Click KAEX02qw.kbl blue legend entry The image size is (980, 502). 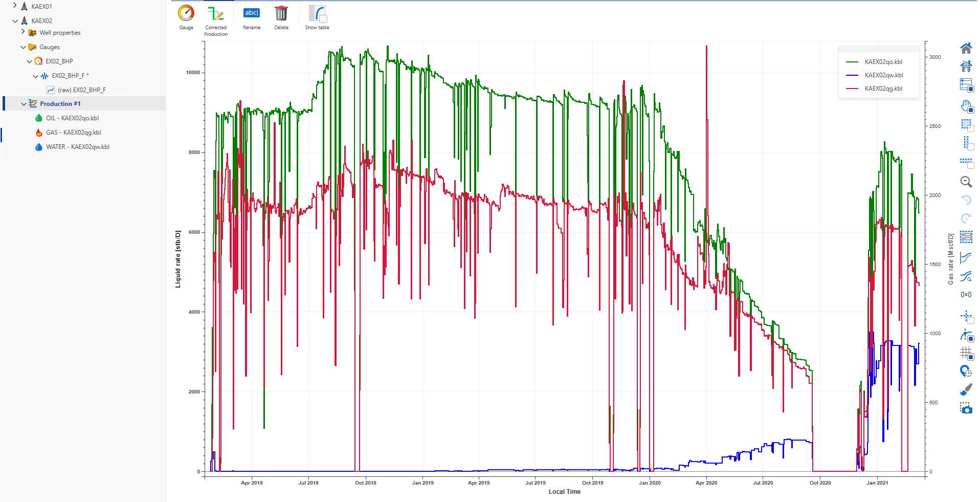883,75
